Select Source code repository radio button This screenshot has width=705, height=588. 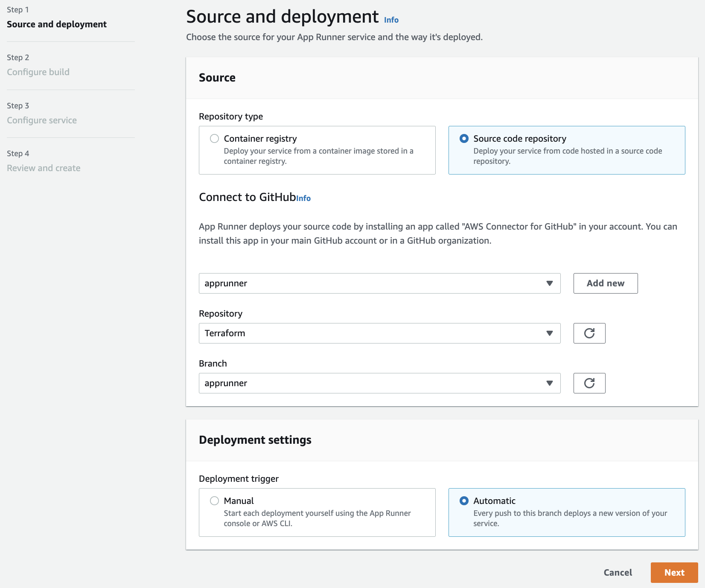pyautogui.click(x=464, y=139)
